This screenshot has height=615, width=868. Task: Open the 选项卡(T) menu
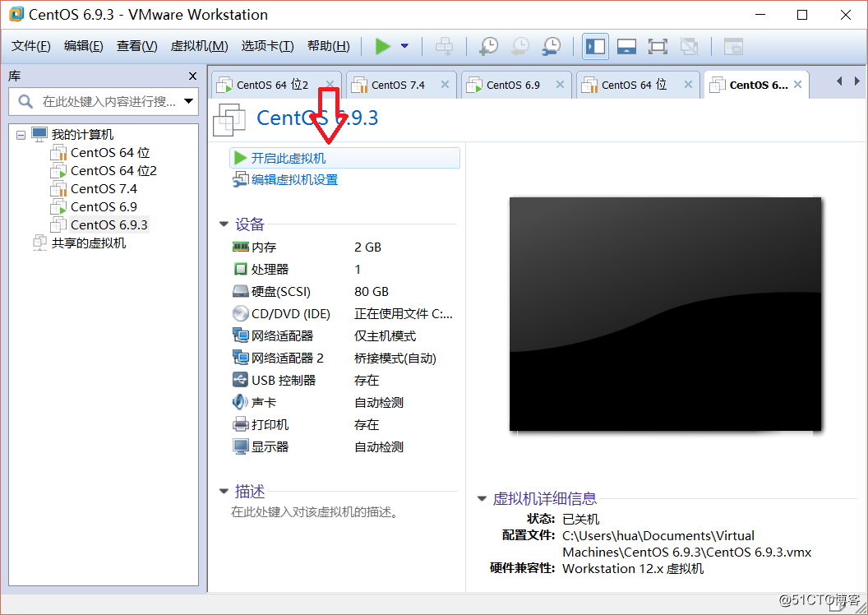pyautogui.click(x=267, y=46)
